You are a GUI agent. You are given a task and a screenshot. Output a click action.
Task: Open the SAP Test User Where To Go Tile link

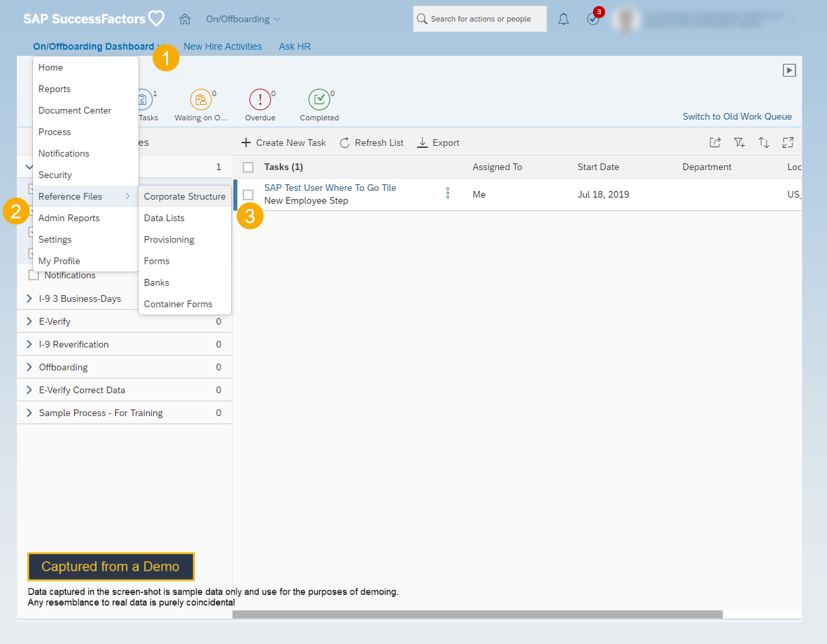coord(330,188)
